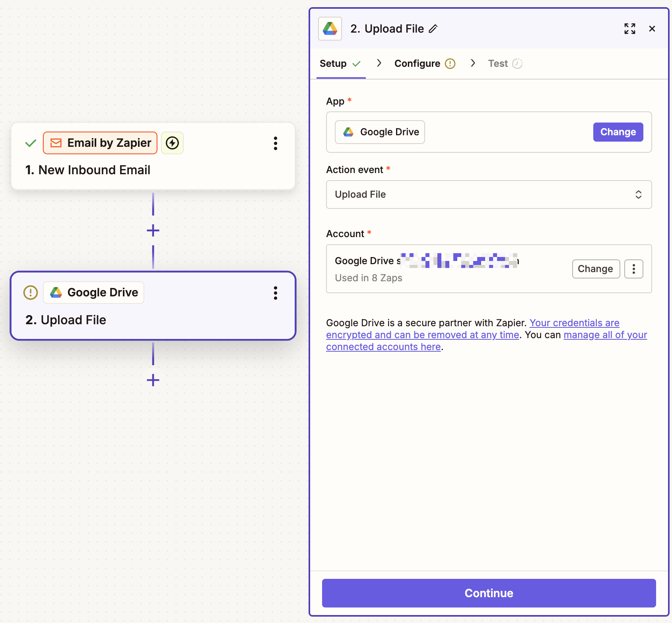672x623 pixels.
Task: Add a new step after Upload File
Action: click(x=153, y=380)
